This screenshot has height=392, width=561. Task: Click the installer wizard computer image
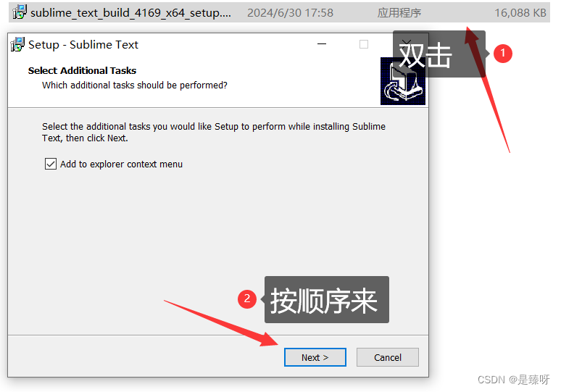(x=403, y=82)
